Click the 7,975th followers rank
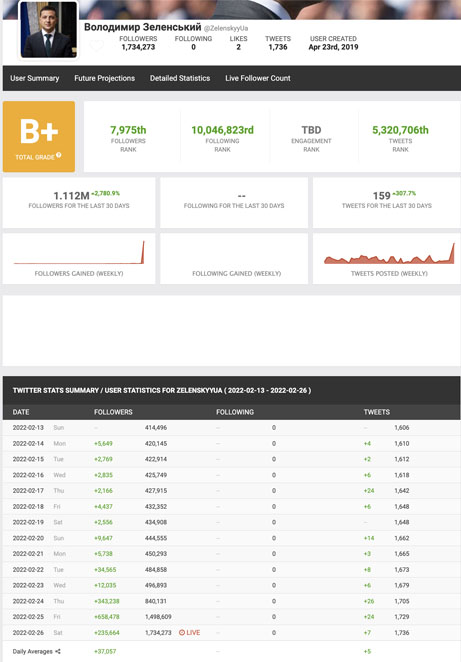The image size is (461, 662). (128, 130)
